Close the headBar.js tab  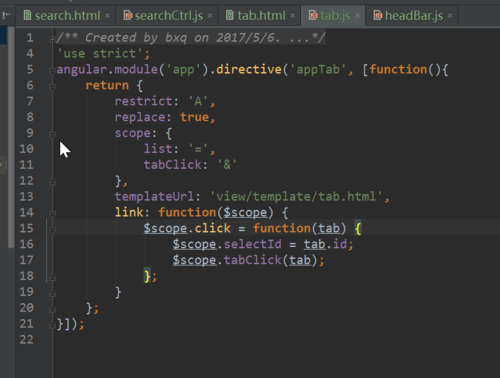[450, 16]
